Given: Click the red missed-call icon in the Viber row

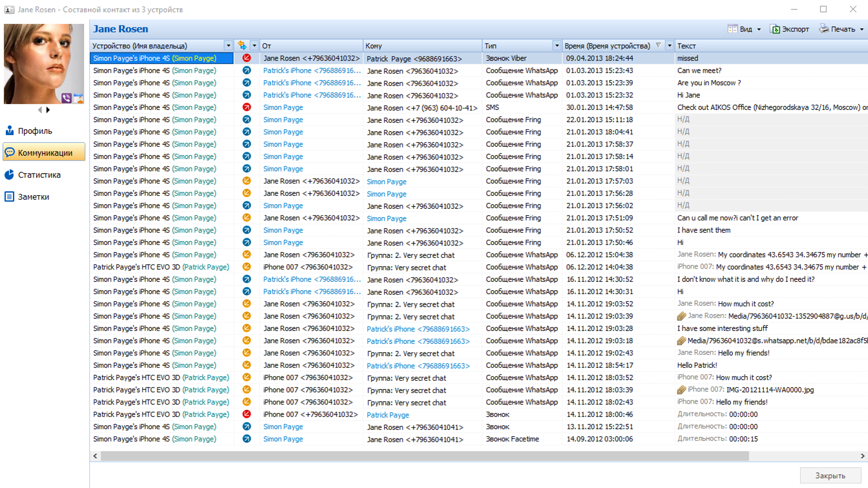Looking at the screenshot, I should [246, 58].
